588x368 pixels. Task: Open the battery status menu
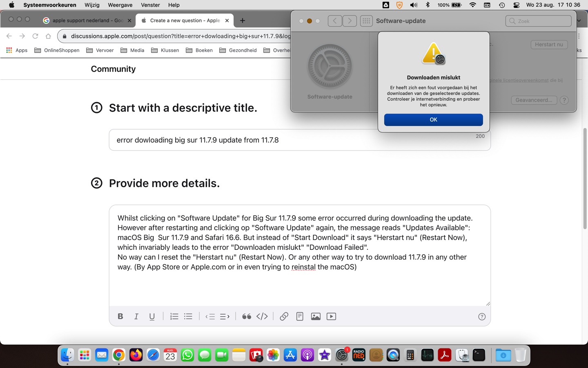coord(450,5)
